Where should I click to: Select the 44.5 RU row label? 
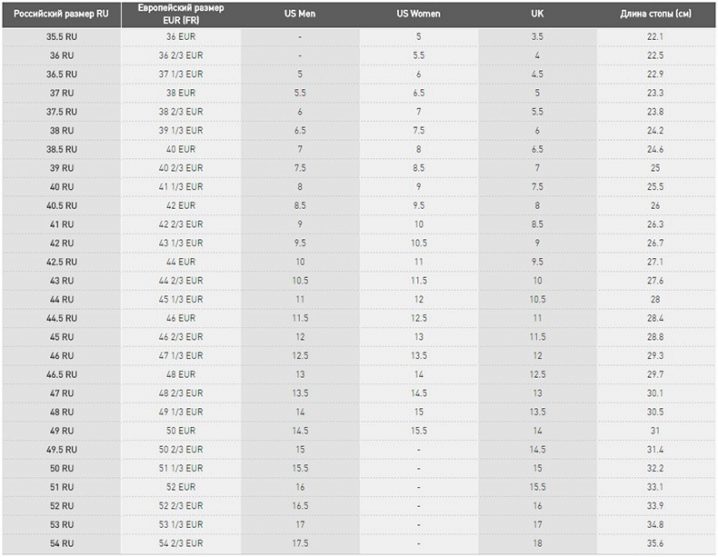click(61, 318)
